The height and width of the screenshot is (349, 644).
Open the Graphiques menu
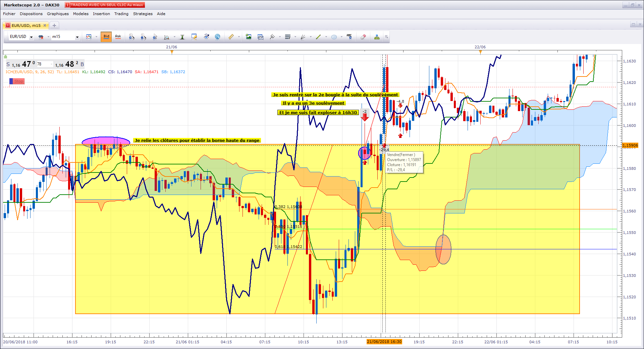58,14
